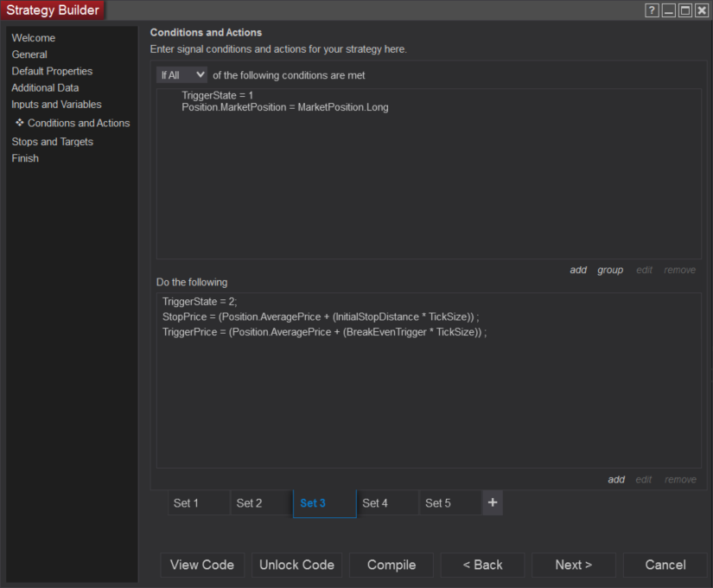Click the Back button
Screen dimensions: 713x588
482,565
